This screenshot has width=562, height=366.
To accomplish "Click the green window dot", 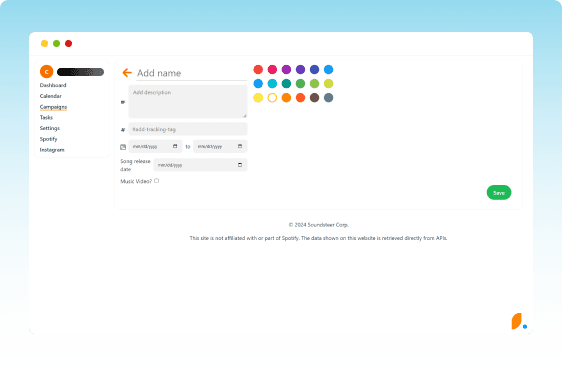I will coord(56,43).
